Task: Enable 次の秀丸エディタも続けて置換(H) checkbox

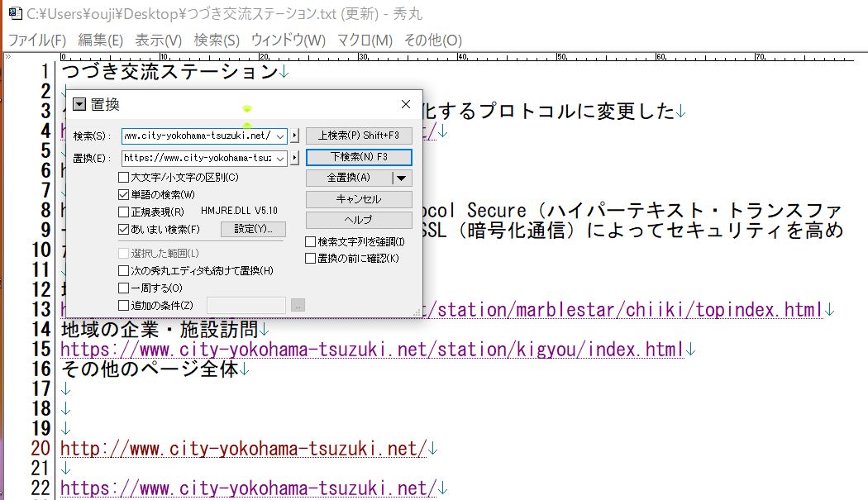Action: pos(123,271)
